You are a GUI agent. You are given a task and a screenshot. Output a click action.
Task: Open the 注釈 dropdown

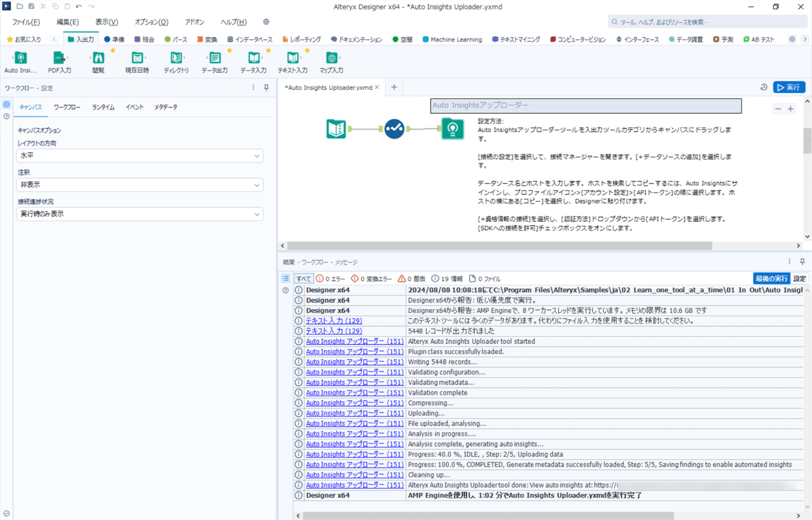pos(140,185)
